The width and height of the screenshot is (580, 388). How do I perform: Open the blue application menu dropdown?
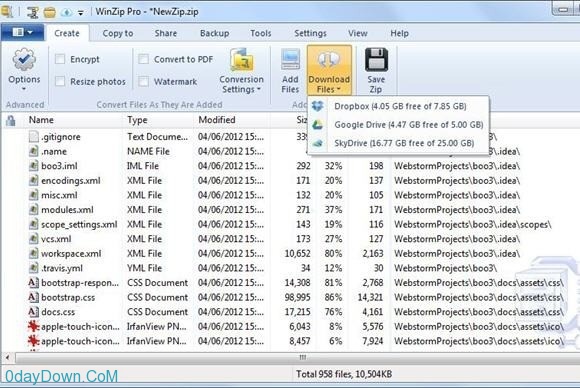point(23,33)
